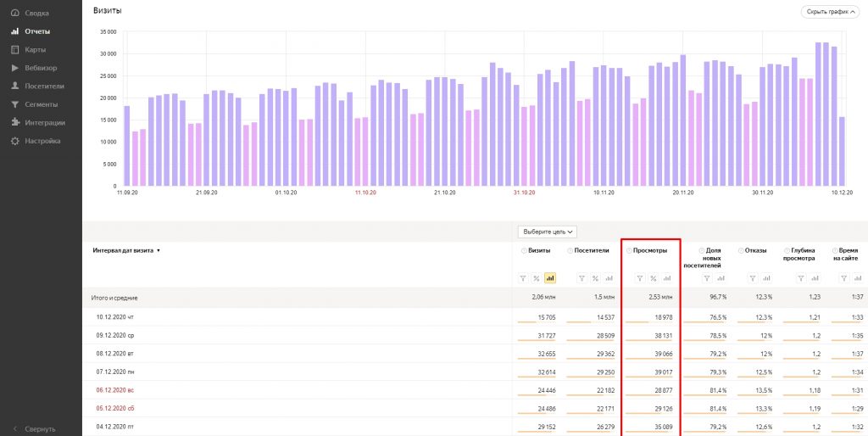Viewport: 868px width, 436px height.
Task: Click the Настройка sidebar link
Action: (x=42, y=141)
